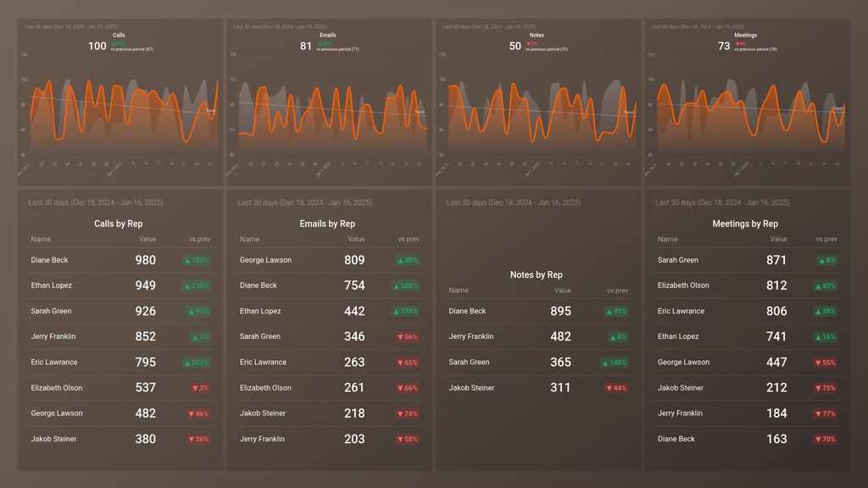Select the 'Notes by Rep' table title
The image size is (868, 488).
pyautogui.click(x=536, y=274)
